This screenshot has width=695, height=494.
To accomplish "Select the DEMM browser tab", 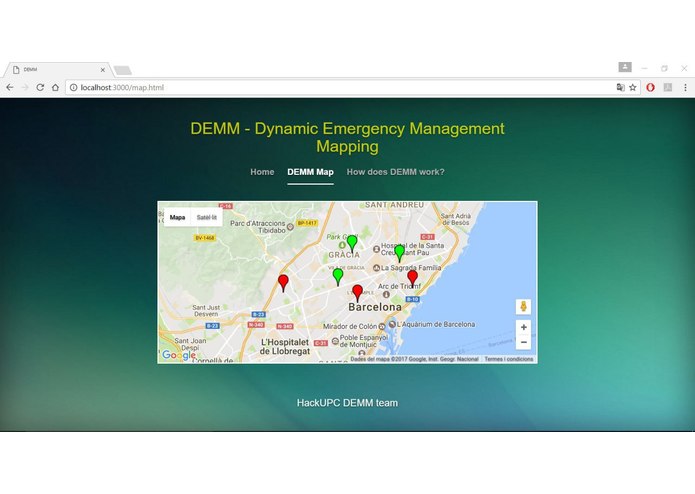I will (57, 70).
